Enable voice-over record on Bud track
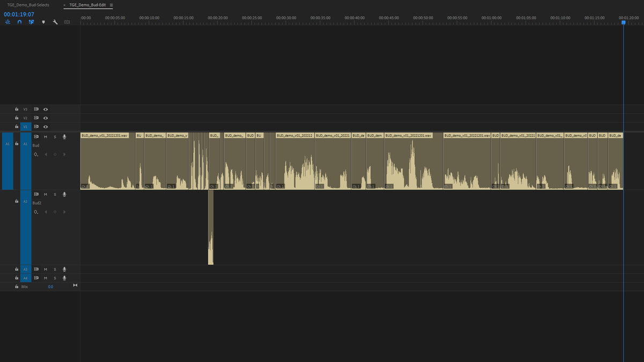The width and height of the screenshot is (644, 362). (x=64, y=137)
